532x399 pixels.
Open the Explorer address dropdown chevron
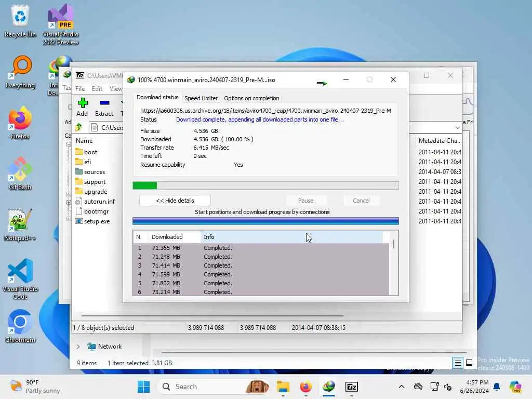coord(457,128)
